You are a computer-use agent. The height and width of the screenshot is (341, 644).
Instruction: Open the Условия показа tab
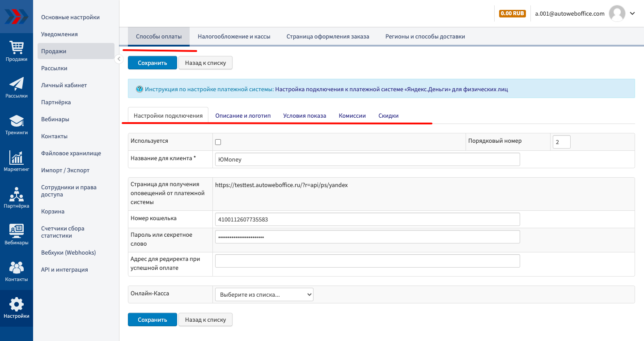coord(305,115)
